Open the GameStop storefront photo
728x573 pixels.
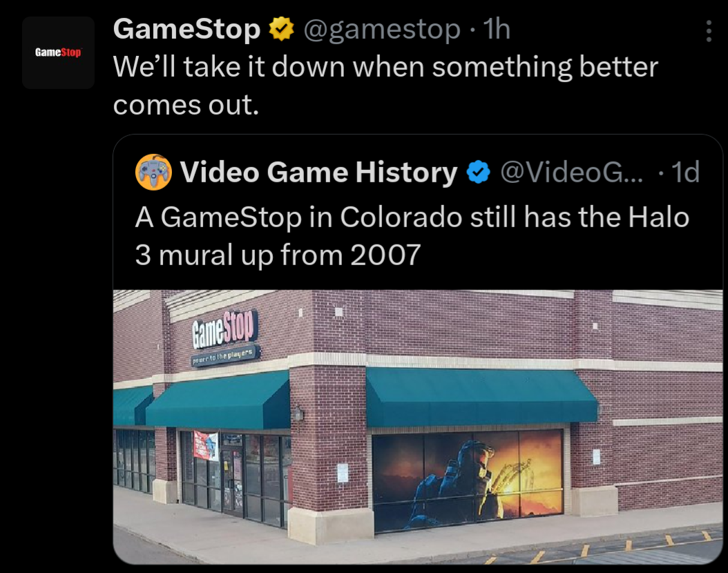point(418,427)
